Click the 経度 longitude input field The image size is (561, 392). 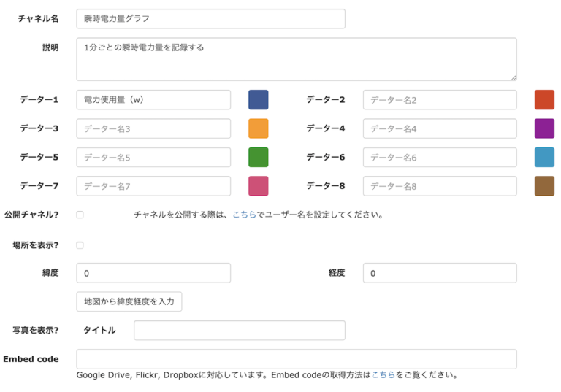pos(440,274)
